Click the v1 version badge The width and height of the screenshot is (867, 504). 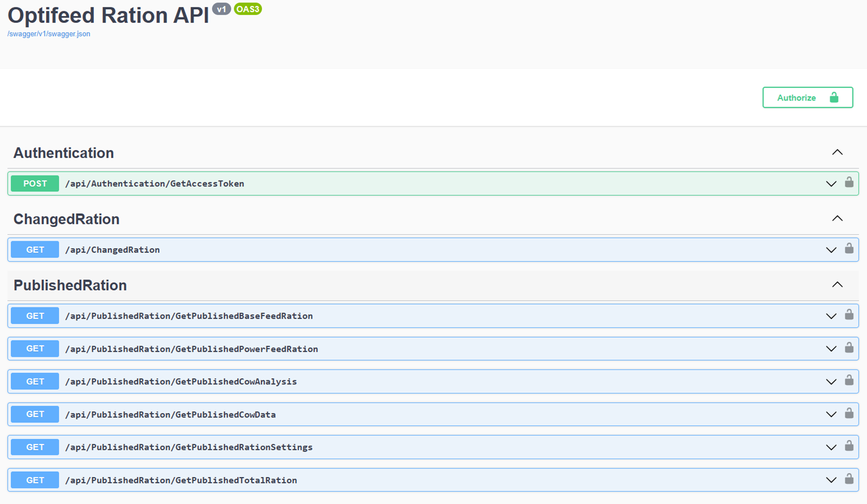tap(221, 9)
